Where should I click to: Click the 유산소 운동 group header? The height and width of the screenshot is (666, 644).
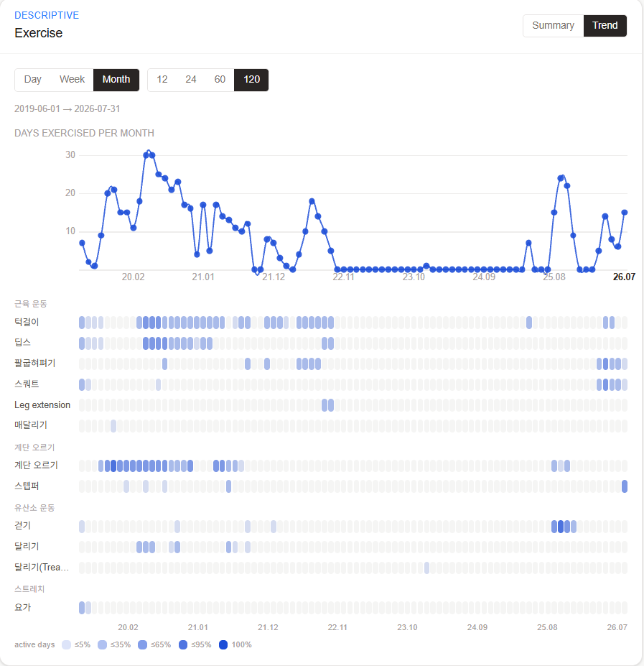click(x=34, y=508)
